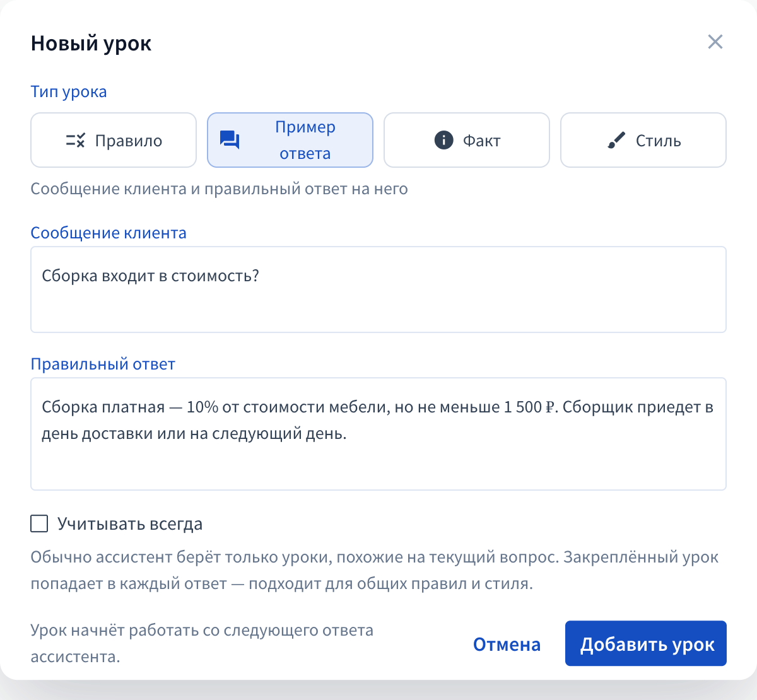757x700 pixels.
Task: Click the Учитывать всегда label text
Action: click(130, 524)
